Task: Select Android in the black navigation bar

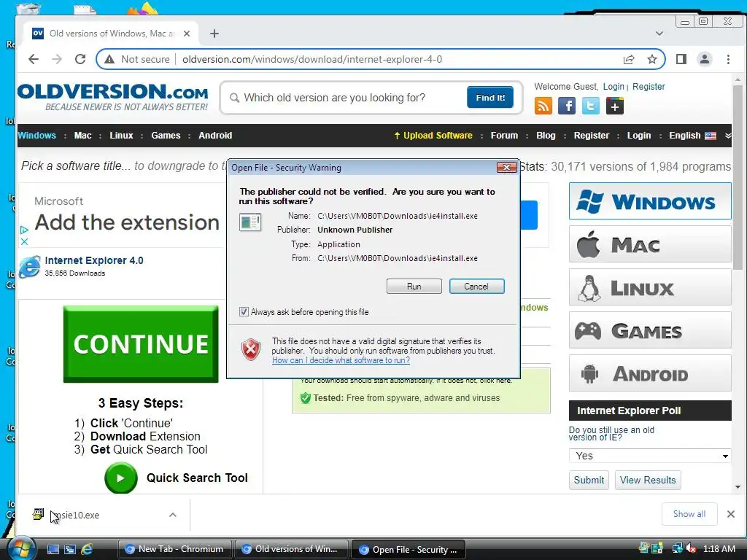Action: pos(215,135)
